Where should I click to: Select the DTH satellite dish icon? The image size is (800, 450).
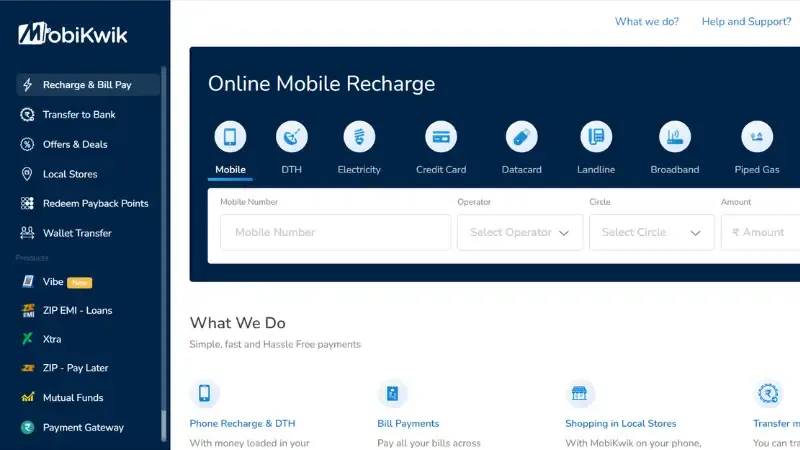(291, 137)
